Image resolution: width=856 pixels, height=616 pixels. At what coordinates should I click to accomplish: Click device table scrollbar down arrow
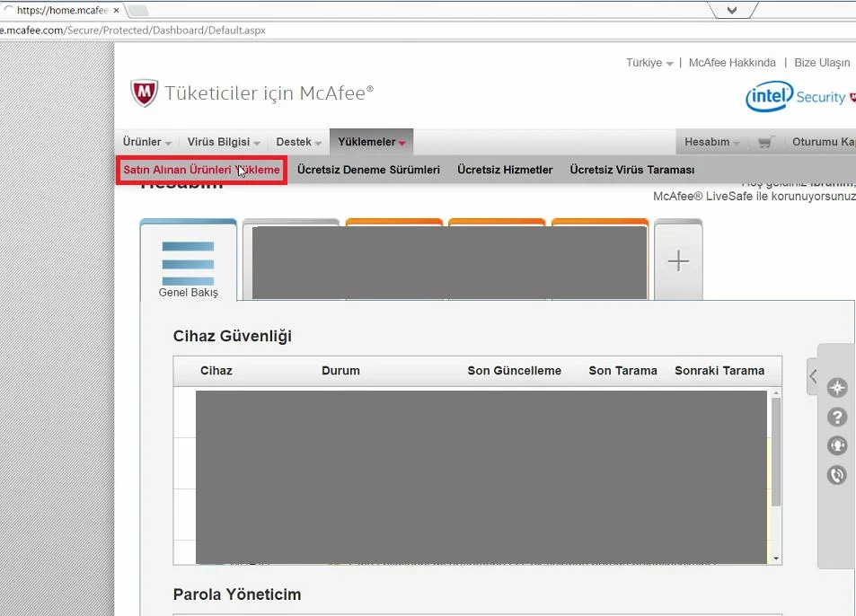tap(776, 559)
